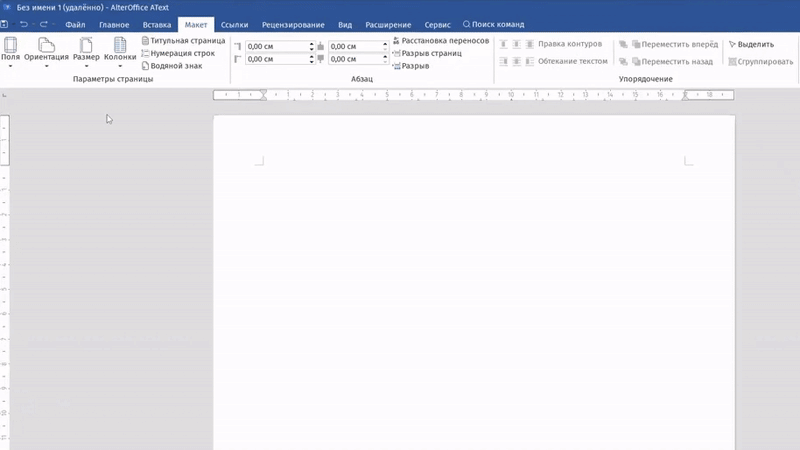Increase the indent before text value
Image resolution: width=800 pixels, height=450 pixels.
(311, 44)
